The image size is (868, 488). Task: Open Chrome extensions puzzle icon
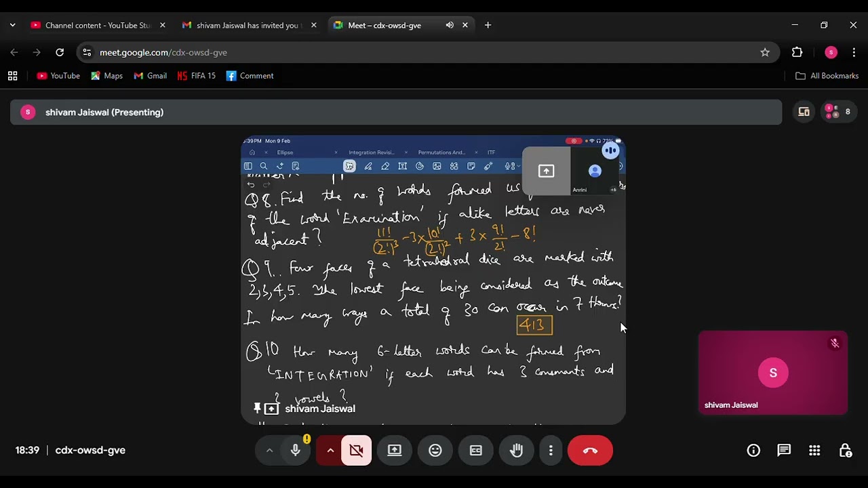(x=797, y=52)
